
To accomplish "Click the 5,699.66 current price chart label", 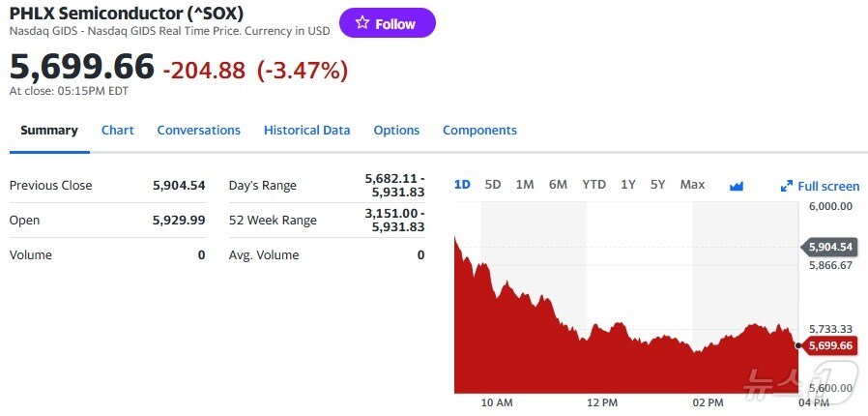I will 830,345.
